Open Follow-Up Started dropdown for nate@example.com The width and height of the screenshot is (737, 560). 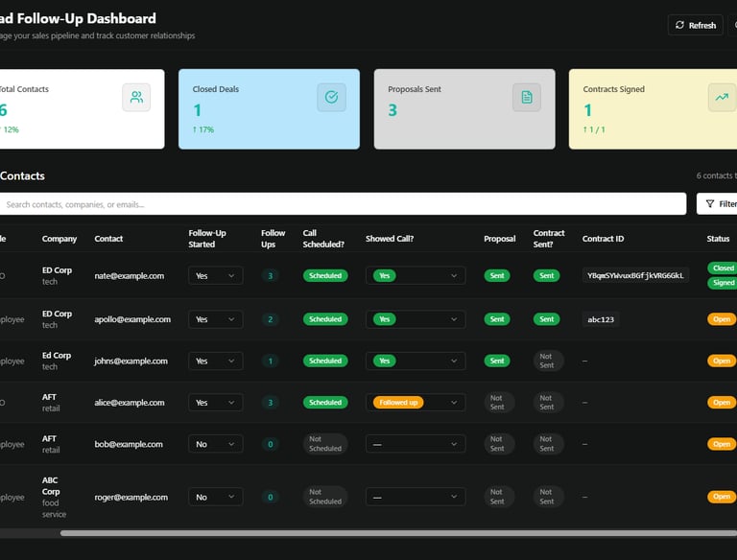coord(216,276)
